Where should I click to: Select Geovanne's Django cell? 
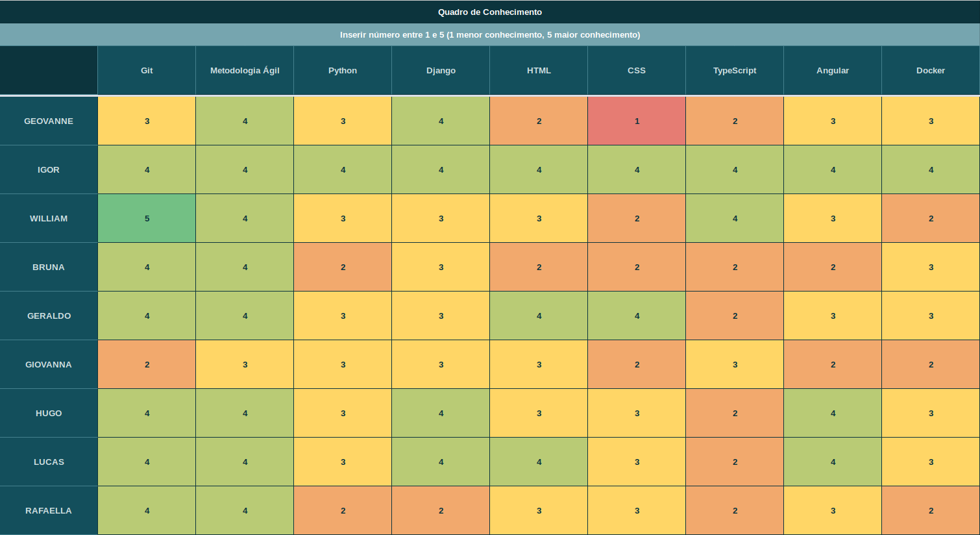click(x=441, y=121)
